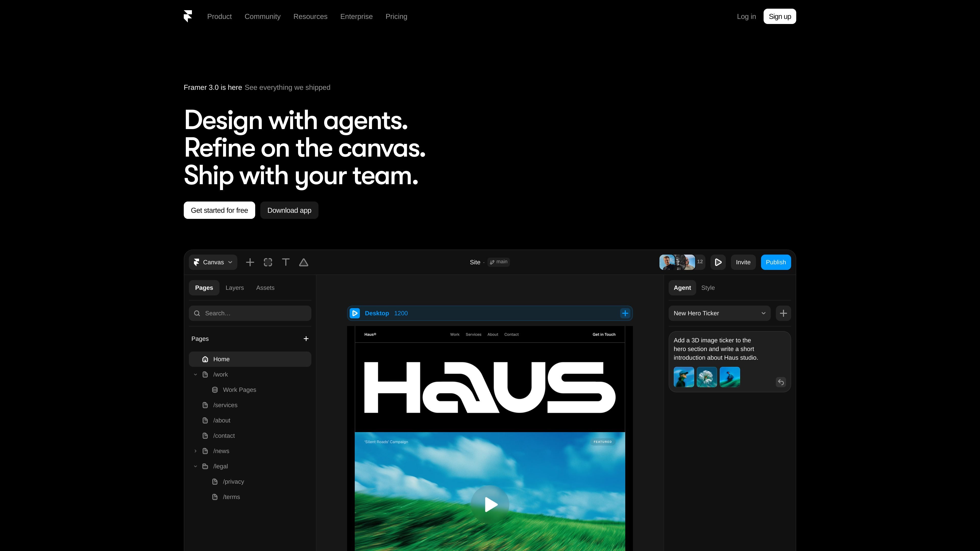Image resolution: width=980 pixels, height=551 pixels.
Task: Click the page icon beside /privacy
Action: (x=215, y=482)
